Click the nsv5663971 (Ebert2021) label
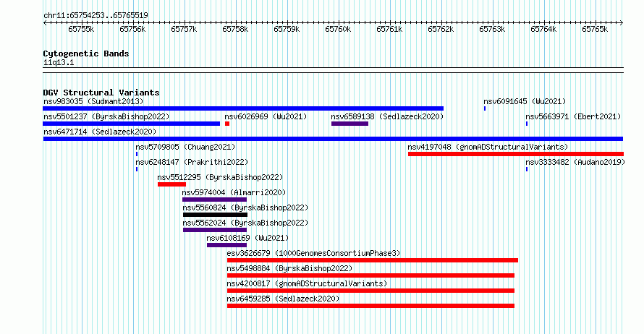The height and width of the screenshot is (334, 644). pyautogui.click(x=573, y=116)
